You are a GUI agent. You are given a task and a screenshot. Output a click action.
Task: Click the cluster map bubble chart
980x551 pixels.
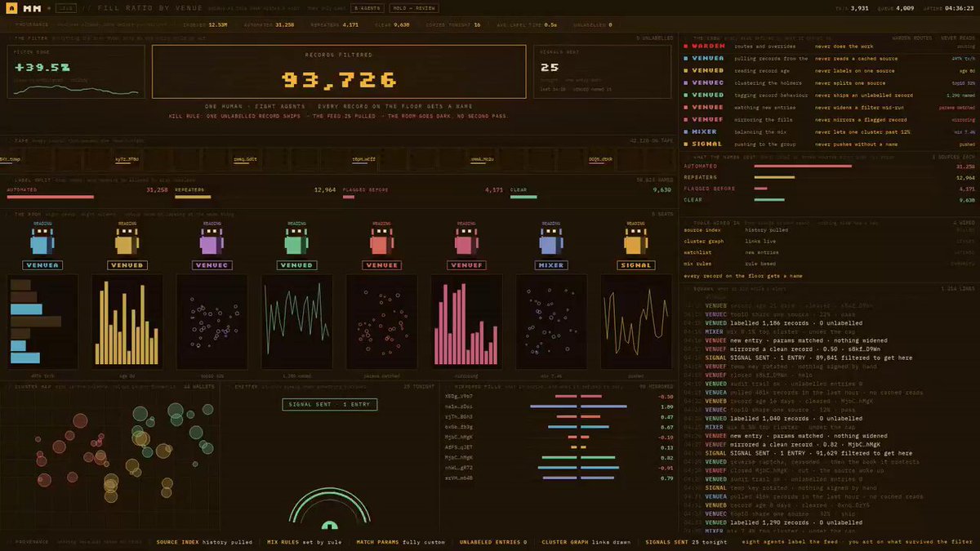click(109, 461)
